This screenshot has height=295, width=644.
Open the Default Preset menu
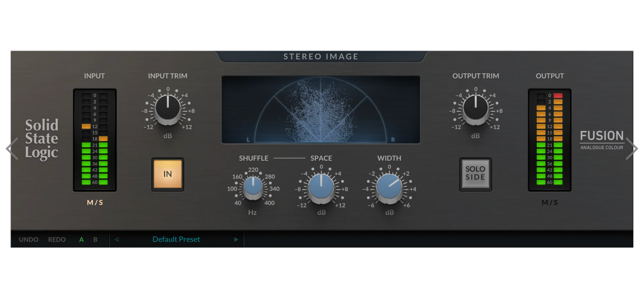coord(176,239)
